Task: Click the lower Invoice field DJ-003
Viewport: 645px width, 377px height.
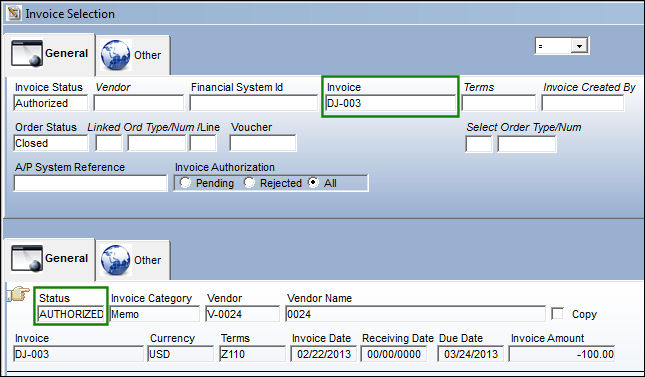Action: [78, 354]
